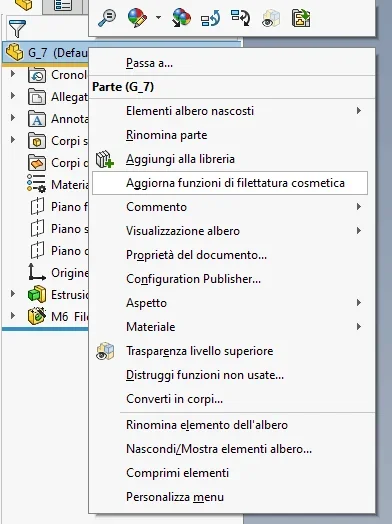Open Elementi albero nascosti submenu
The width and height of the screenshot is (392, 524).
click(x=232, y=111)
